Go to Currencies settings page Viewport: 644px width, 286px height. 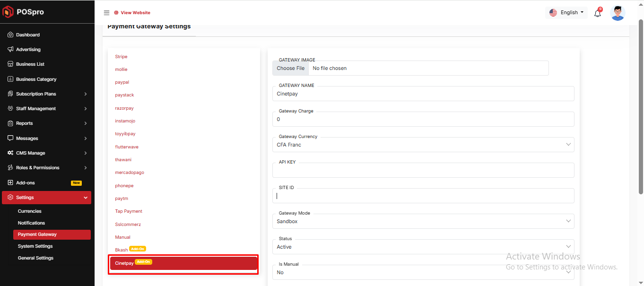30,211
